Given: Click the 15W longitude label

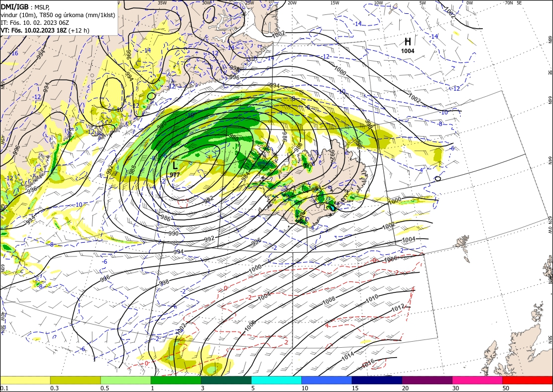Looking at the screenshot, I should pyautogui.click(x=335, y=3).
